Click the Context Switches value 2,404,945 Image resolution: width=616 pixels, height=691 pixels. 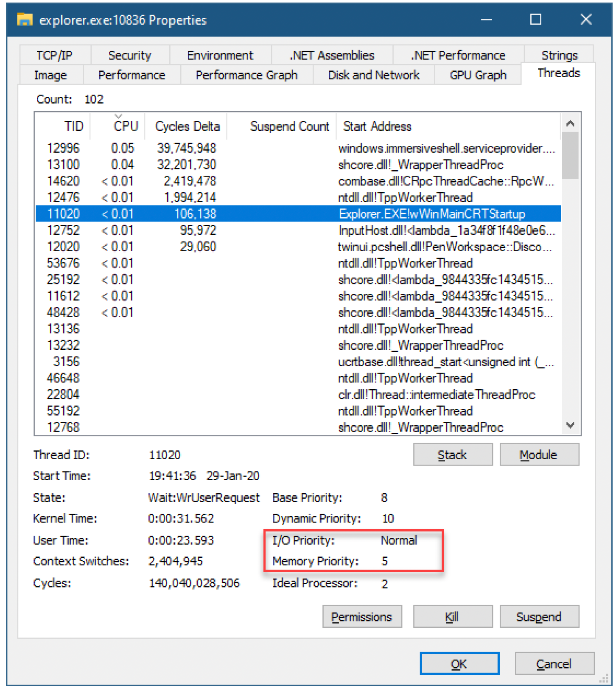click(x=176, y=562)
